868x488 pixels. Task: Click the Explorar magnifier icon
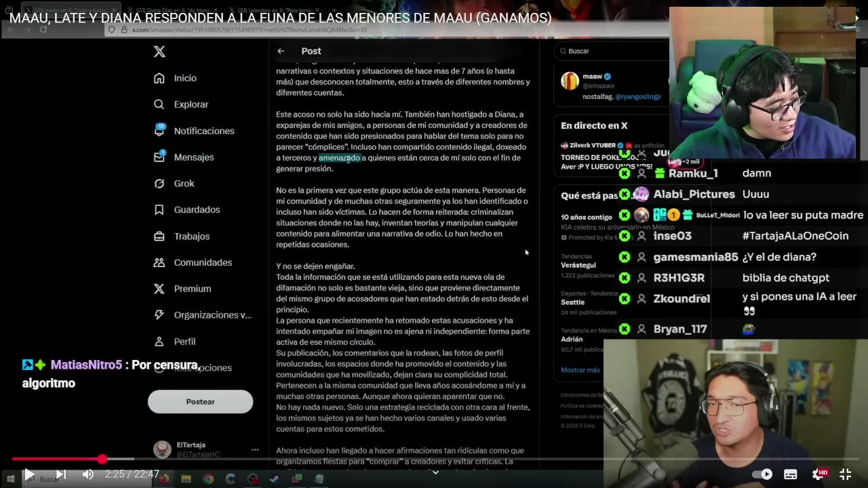[159, 104]
